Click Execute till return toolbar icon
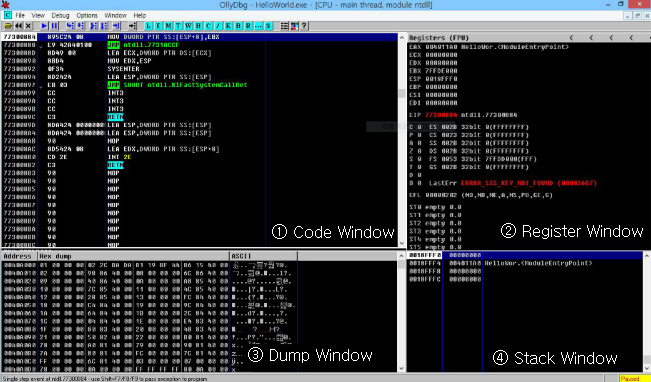The height and width of the screenshot is (382, 651). [x=116, y=26]
